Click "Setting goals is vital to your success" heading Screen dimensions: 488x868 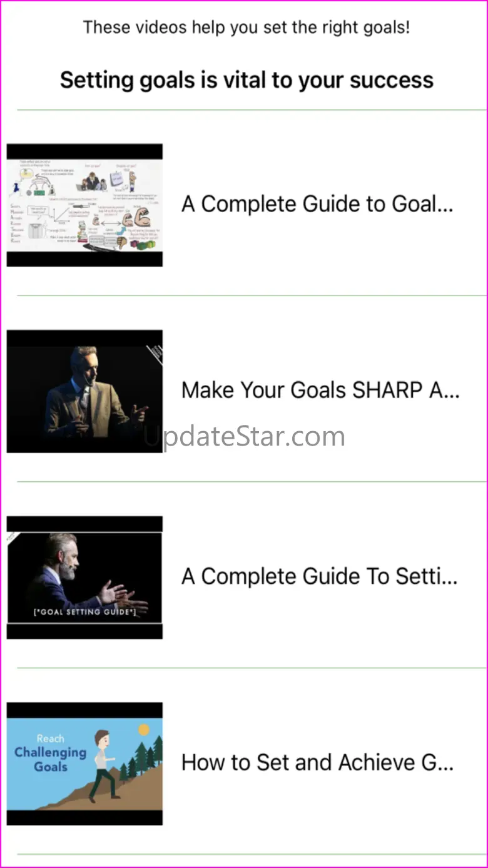coord(247,80)
